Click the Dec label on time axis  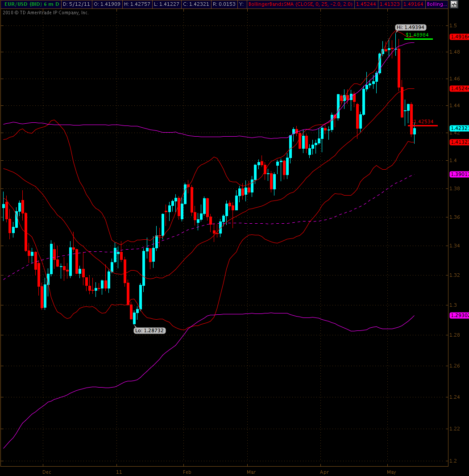[46, 471]
